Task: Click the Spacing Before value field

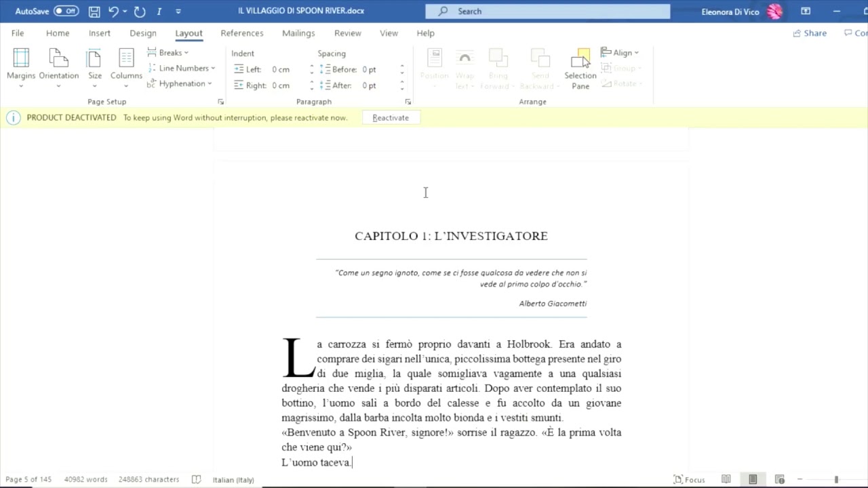Action: click(x=378, y=70)
